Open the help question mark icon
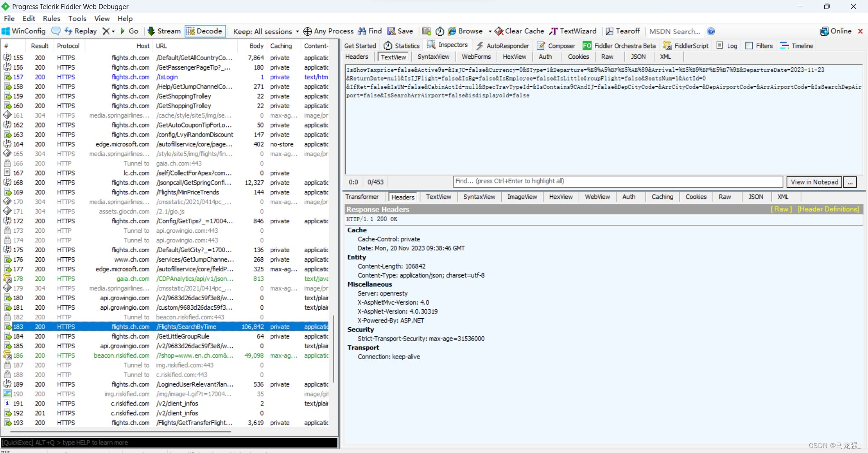The width and height of the screenshot is (868, 453). 711,31
